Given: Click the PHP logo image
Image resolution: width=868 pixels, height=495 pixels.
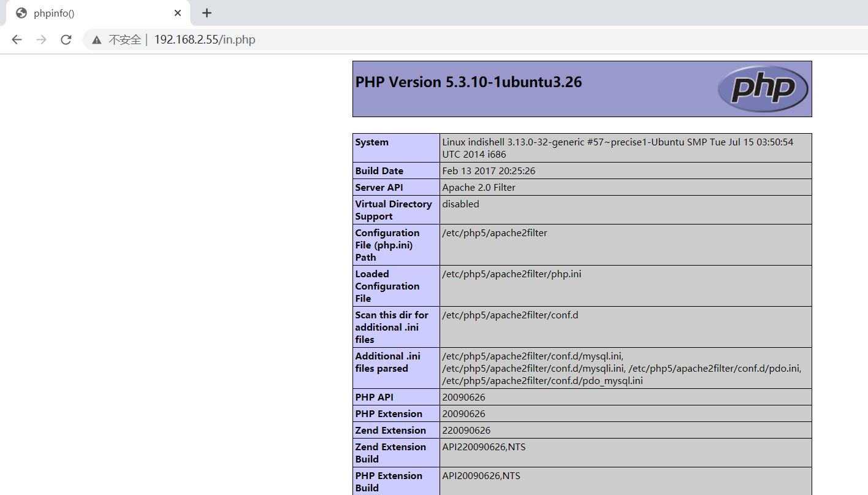Looking at the screenshot, I should click(763, 89).
